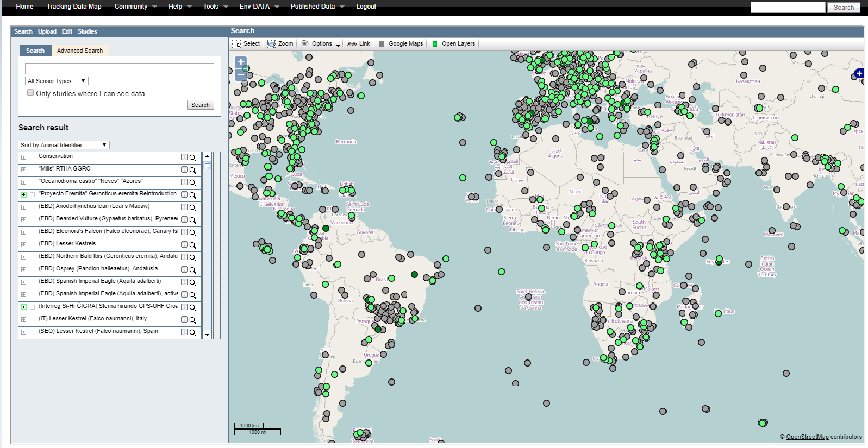
Task: Show info for Lear's Macaw study
Action: click(x=184, y=207)
